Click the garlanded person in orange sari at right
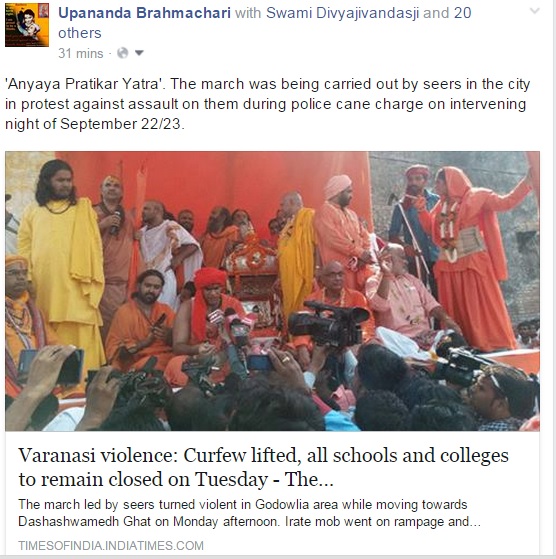The height and width of the screenshot is (559, 556). click(474, 257)
